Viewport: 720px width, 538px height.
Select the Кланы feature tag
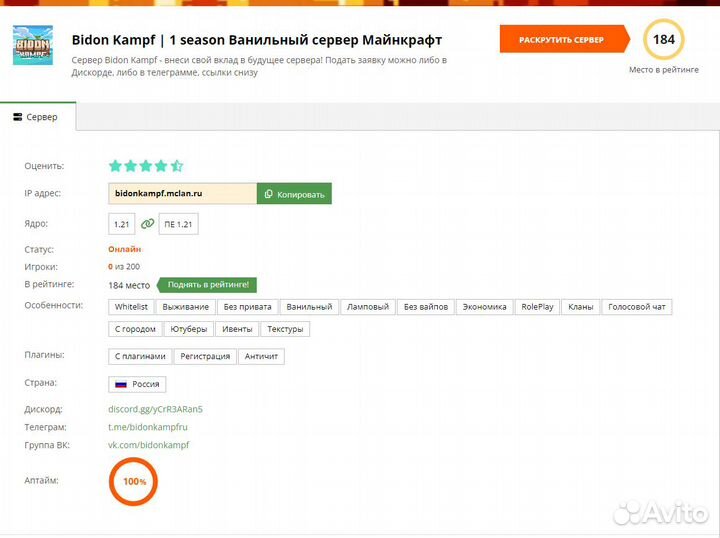click(580, 307)
